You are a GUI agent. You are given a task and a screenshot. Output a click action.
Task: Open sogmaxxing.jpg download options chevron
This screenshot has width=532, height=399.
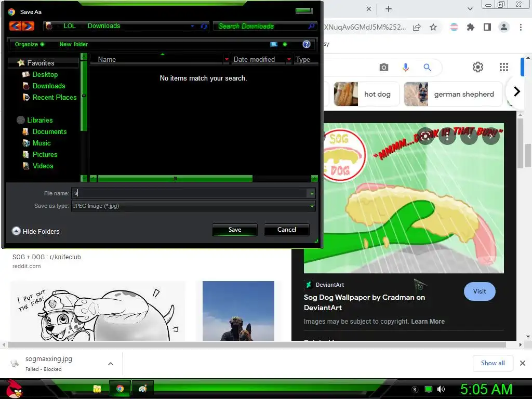(x=111, y=364)
